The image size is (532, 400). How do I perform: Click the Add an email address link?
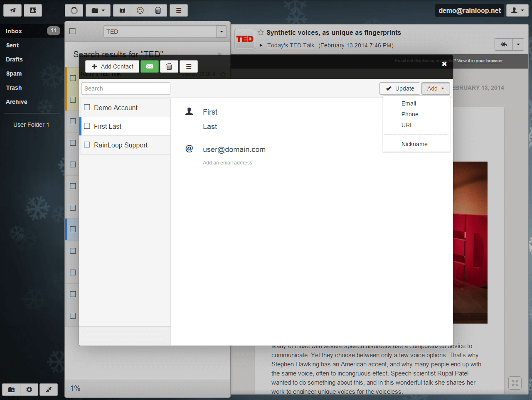click(x=227, y=163)
